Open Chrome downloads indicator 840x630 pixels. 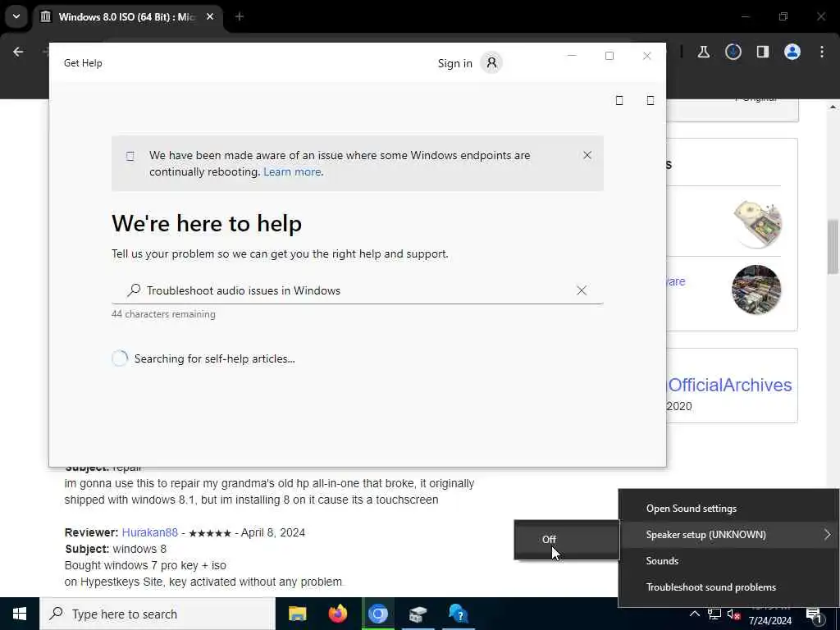733,52
